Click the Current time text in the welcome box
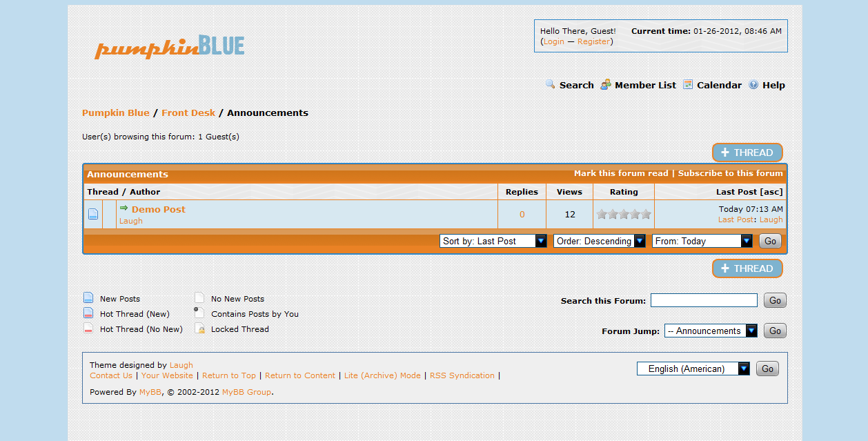The height and width of the screenshot is (441, 868). (x=707, y=31)
